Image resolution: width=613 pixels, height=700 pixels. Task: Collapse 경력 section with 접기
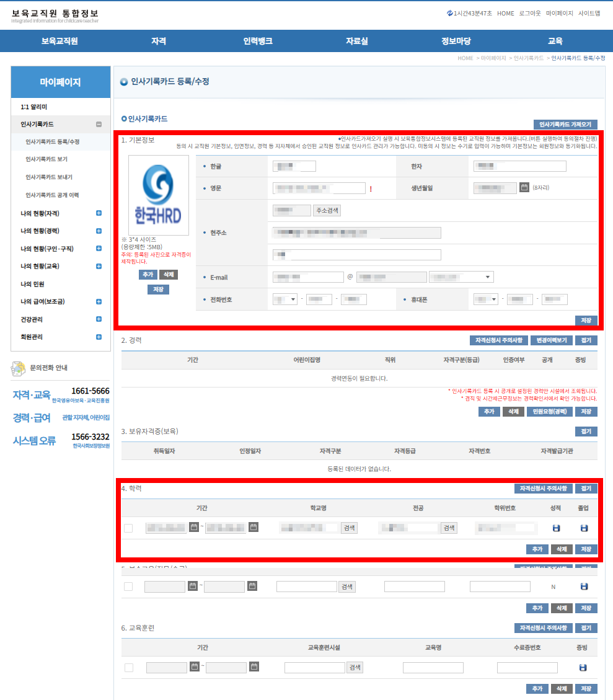[x=586, y=340]
